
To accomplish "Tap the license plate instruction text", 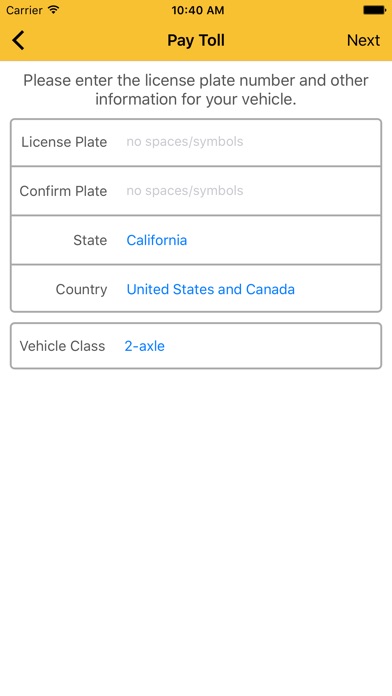I will point(196,90).
